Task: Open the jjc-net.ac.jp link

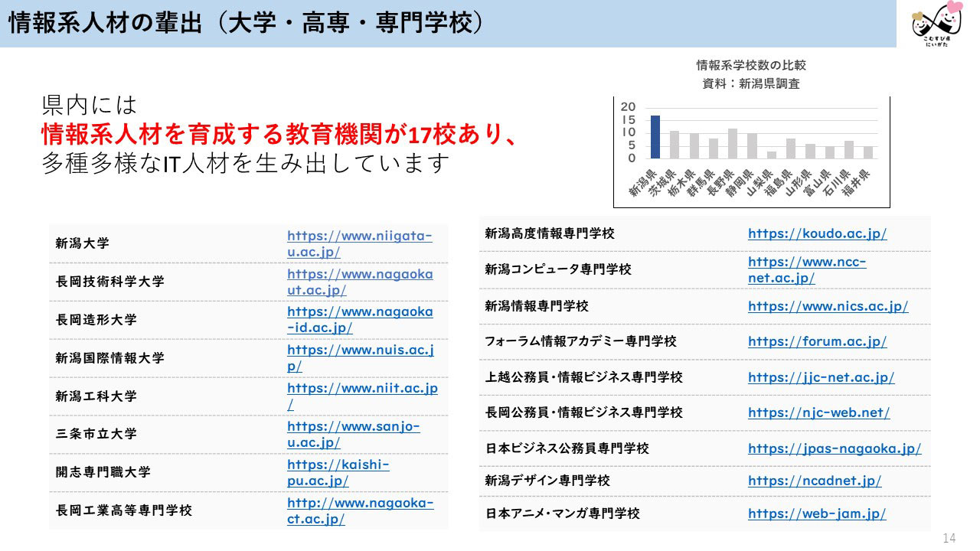Action: coord(821,377)
